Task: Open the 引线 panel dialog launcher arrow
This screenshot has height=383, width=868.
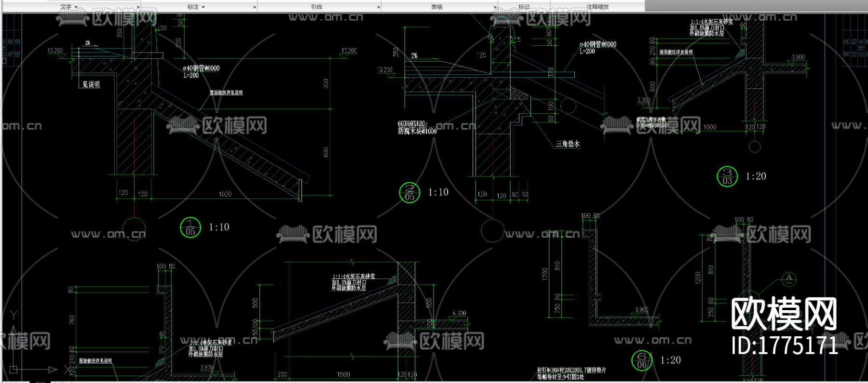Action: 378,7
